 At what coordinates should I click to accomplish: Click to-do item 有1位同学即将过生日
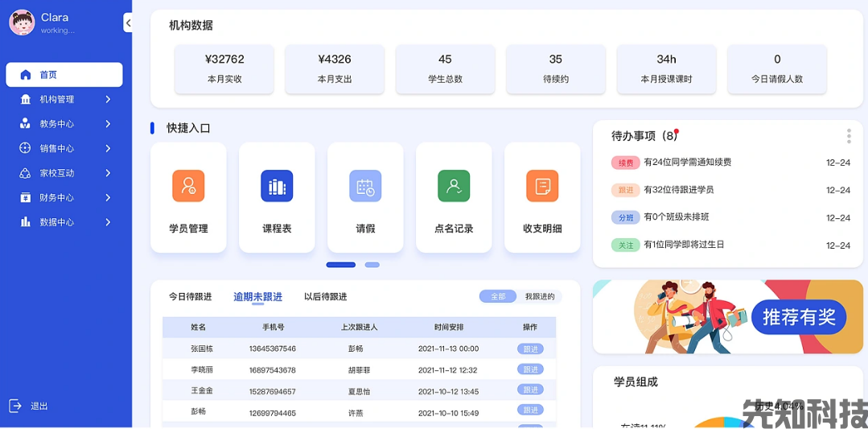pyautogui.click(x=684, y=244)
